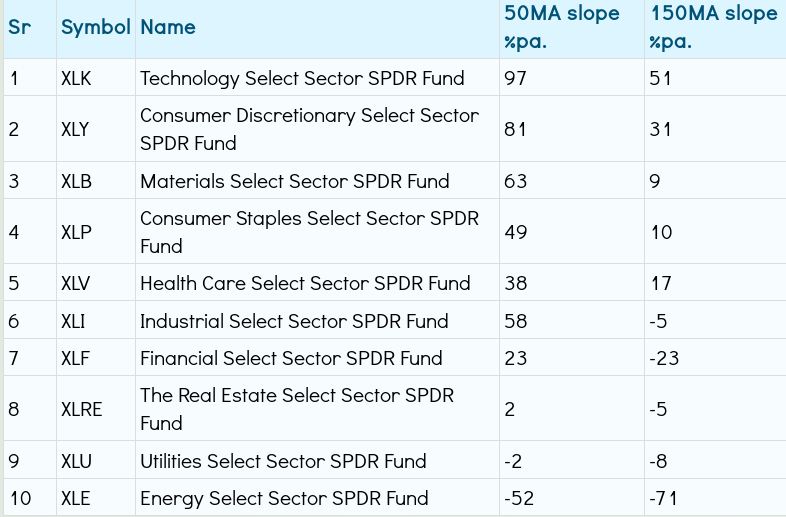Click the Name column header
Image resolution: width=786 pixels, height=517 pixels.
(168, 27)
